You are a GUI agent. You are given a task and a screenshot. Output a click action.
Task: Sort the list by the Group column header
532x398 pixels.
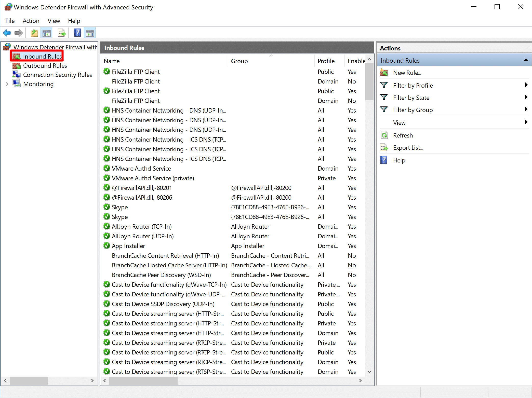pos(239,61)
